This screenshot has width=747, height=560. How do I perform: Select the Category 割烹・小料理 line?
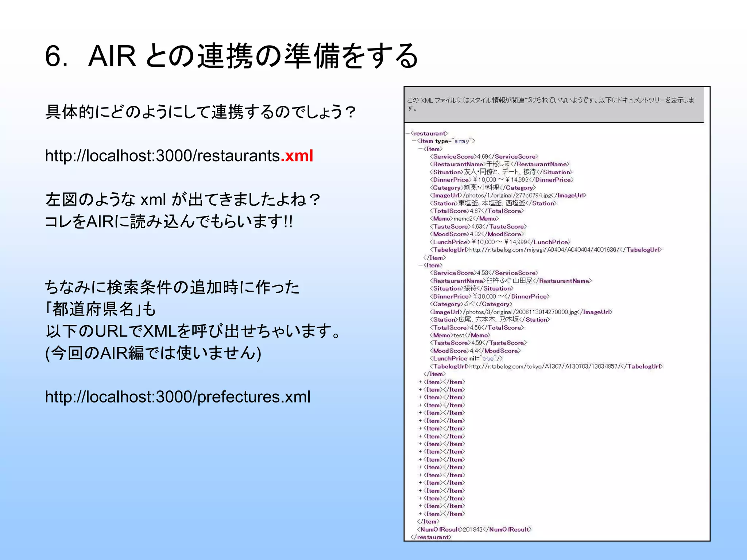pyautogui.click(x=483, y=188)
